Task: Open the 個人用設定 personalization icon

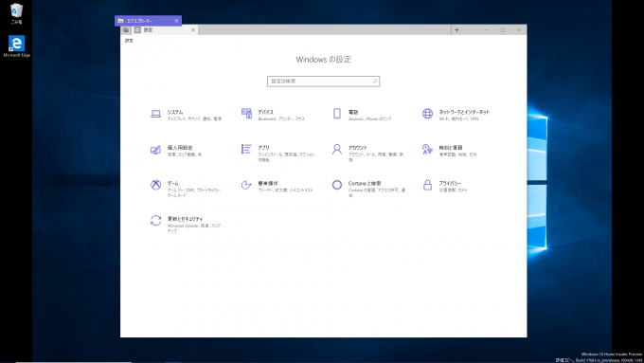Action: click(x=155, y=150)
